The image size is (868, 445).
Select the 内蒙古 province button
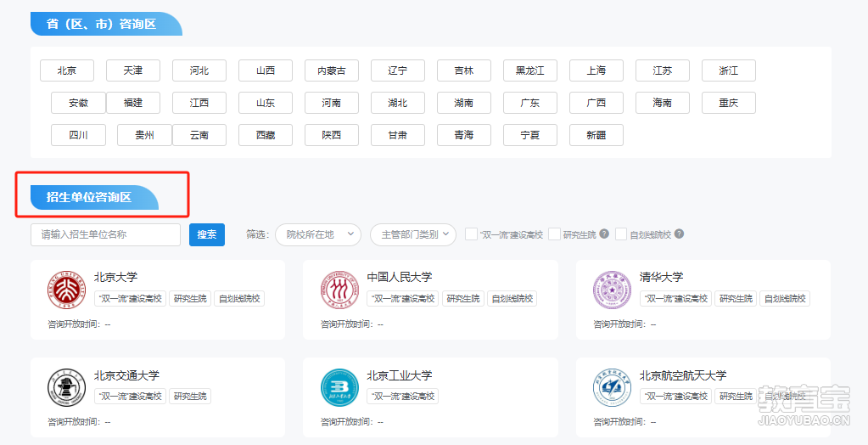(332, 70)
